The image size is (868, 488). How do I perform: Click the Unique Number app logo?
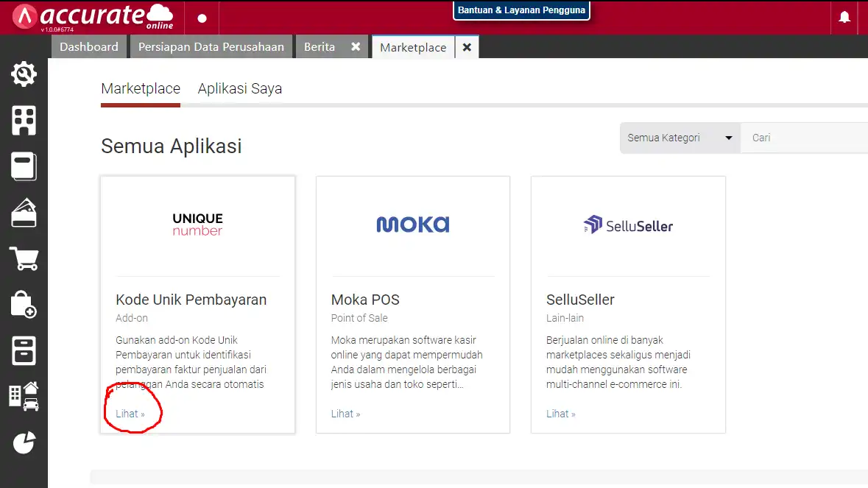[x=197, y=224]
